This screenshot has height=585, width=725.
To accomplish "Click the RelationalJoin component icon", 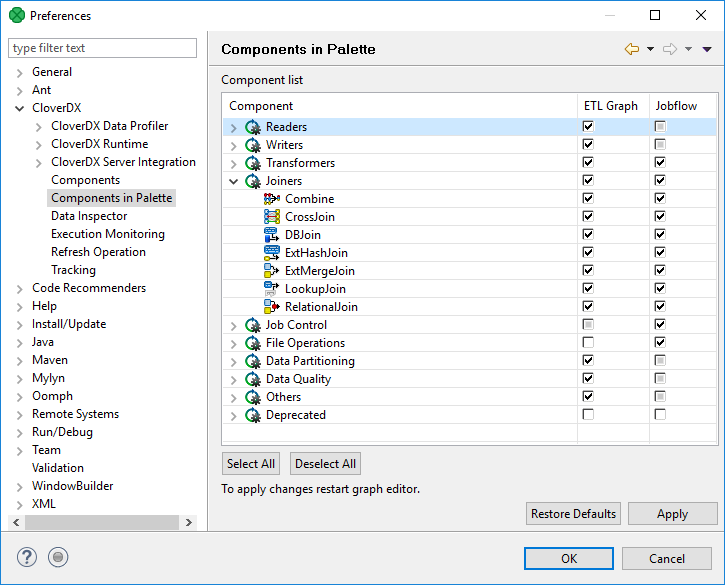I will tap(271, 307).
